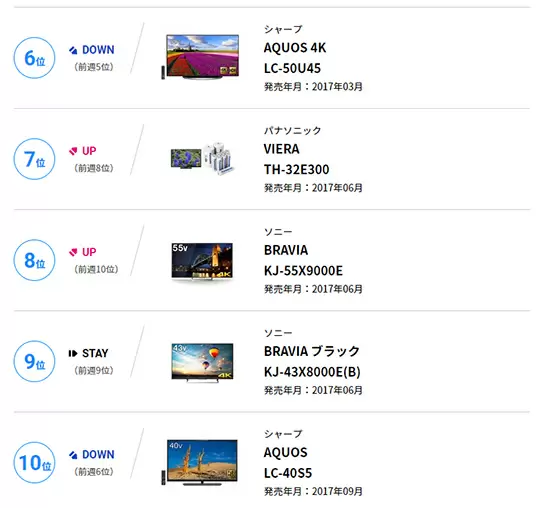Image resolution: width=550 pixels, height=508 pixels.
Task: Click DOWN arrow icon for rank 6
Action: pos(73,50)
